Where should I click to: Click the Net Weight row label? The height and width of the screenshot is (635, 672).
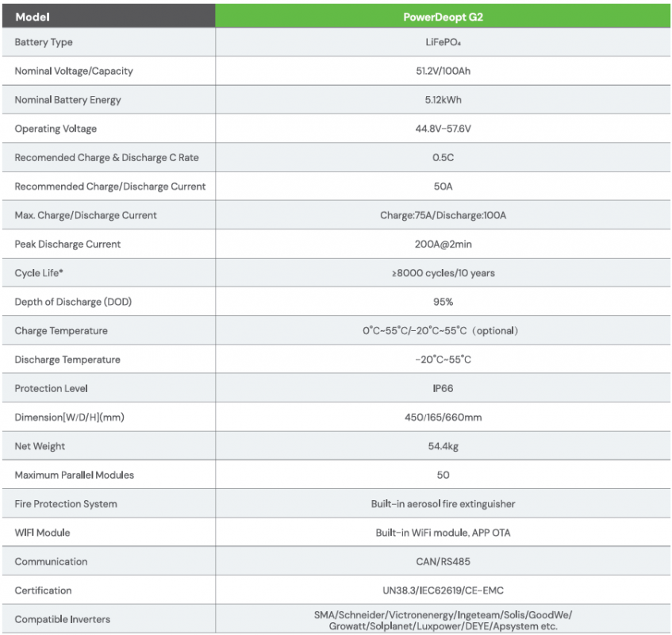40,446
